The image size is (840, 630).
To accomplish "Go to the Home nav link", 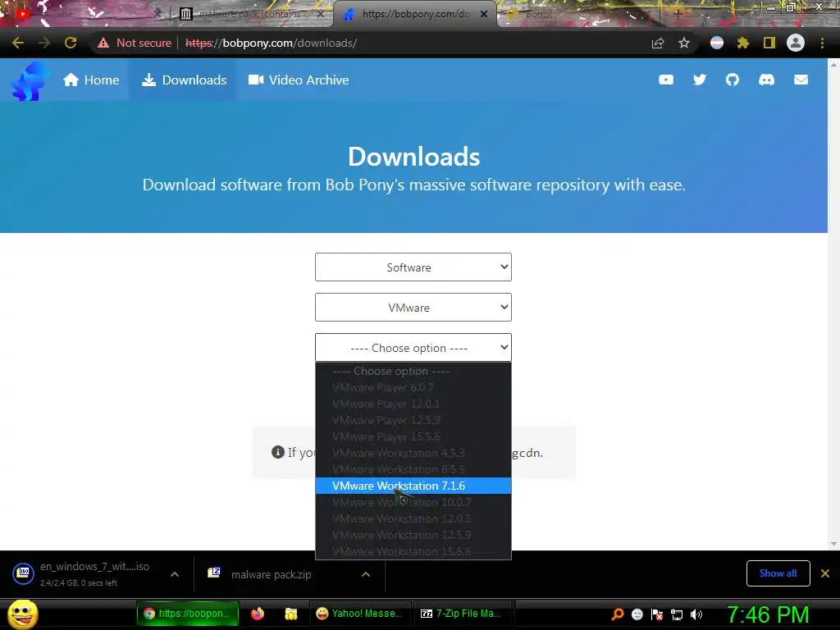I will 91,80.
